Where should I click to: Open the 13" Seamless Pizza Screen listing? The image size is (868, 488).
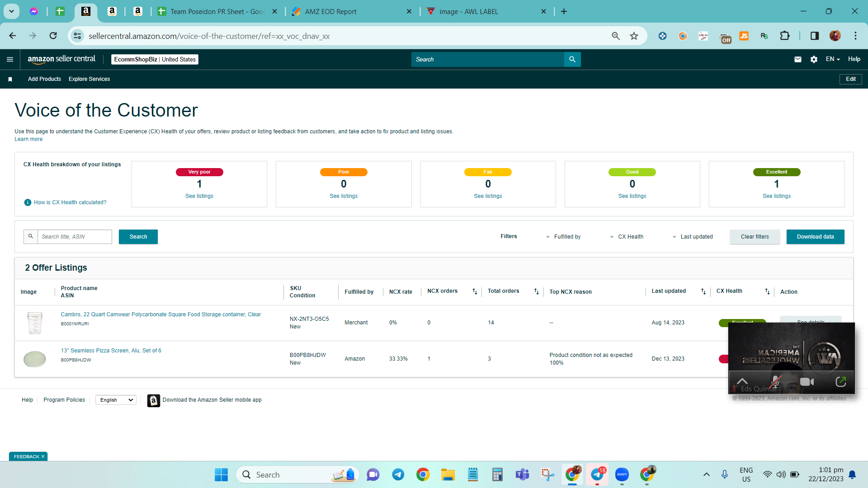[x=111, y=351]
